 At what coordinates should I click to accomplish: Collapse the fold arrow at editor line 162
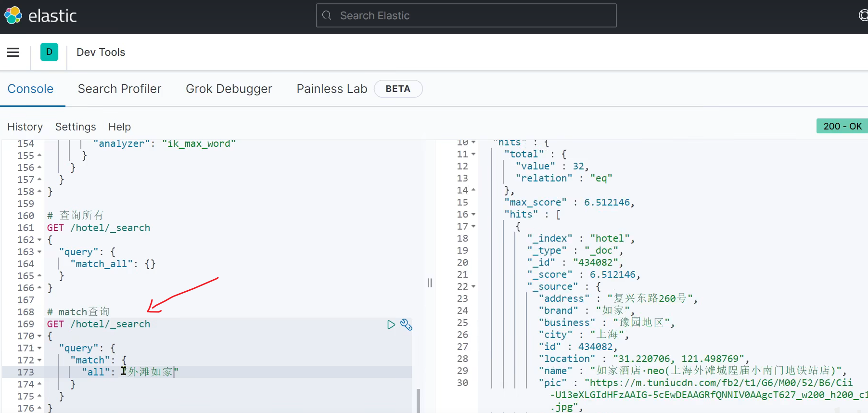click(x=39, y=240)
